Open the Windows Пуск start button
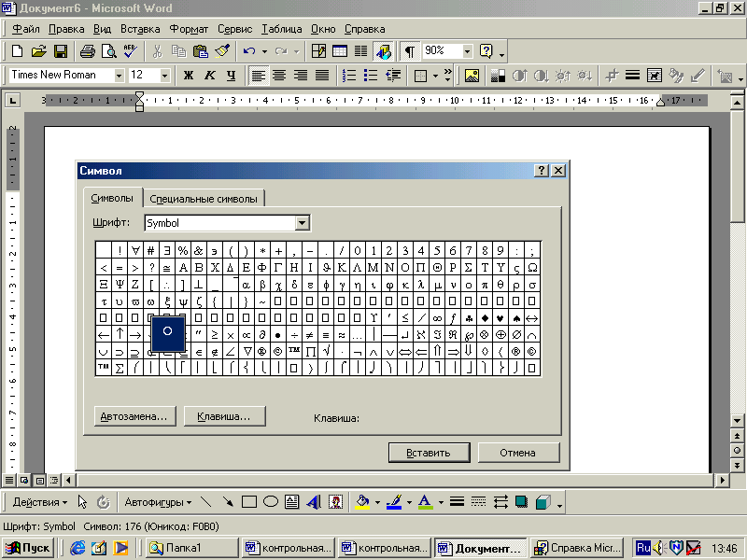This screenshot has width=747, height=560. point(28,548)
